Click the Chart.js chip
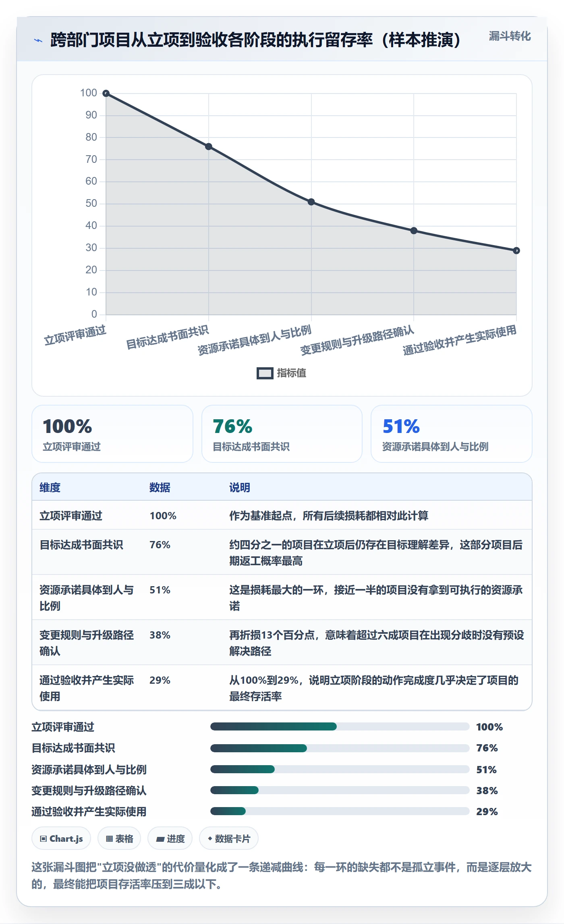The width and height of the screenshot is (564, 924). (61, 839)
